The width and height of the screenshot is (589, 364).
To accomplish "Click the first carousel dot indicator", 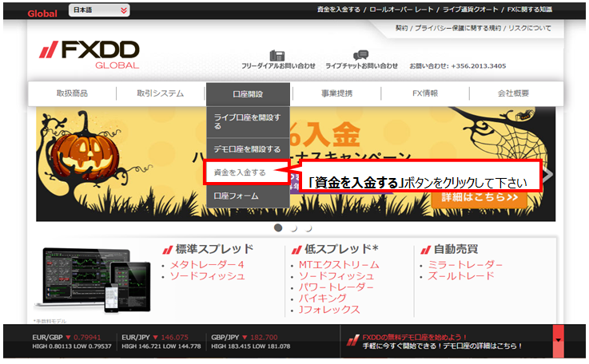I will 278,227.
